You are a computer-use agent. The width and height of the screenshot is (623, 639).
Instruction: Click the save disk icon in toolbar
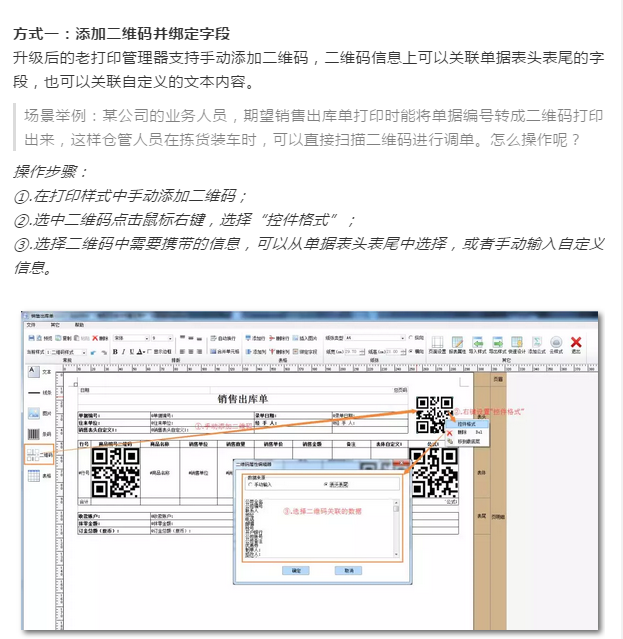[x=31, y=338]
